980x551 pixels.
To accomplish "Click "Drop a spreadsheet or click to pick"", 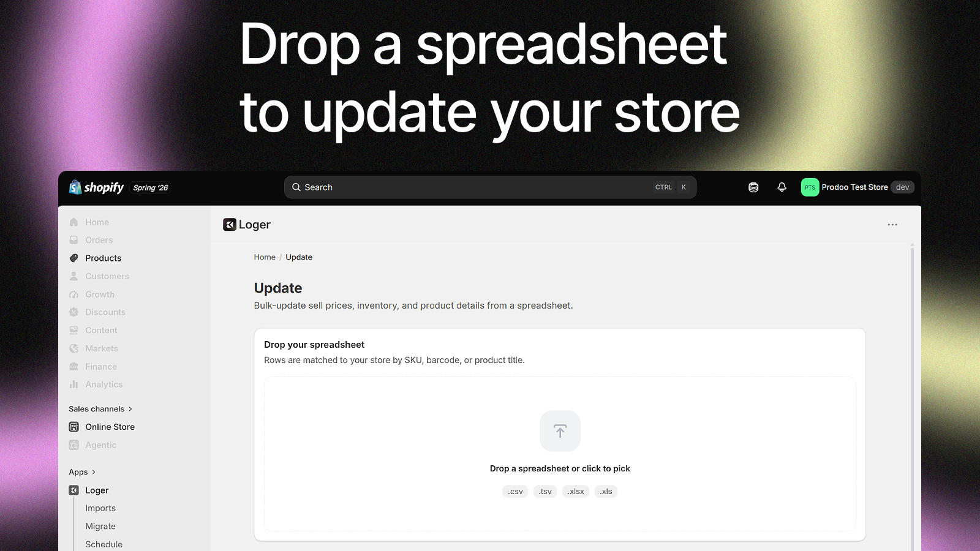I will click(560, 468).
